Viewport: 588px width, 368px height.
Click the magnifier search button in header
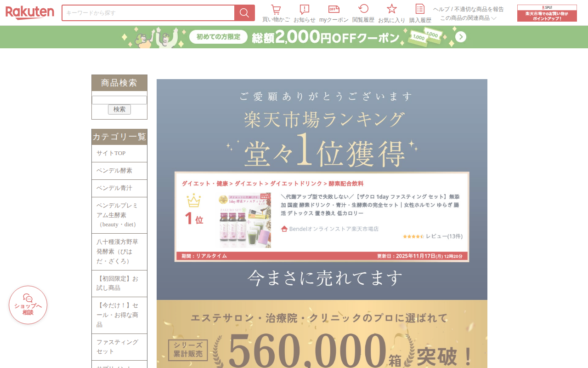(244, 13)
